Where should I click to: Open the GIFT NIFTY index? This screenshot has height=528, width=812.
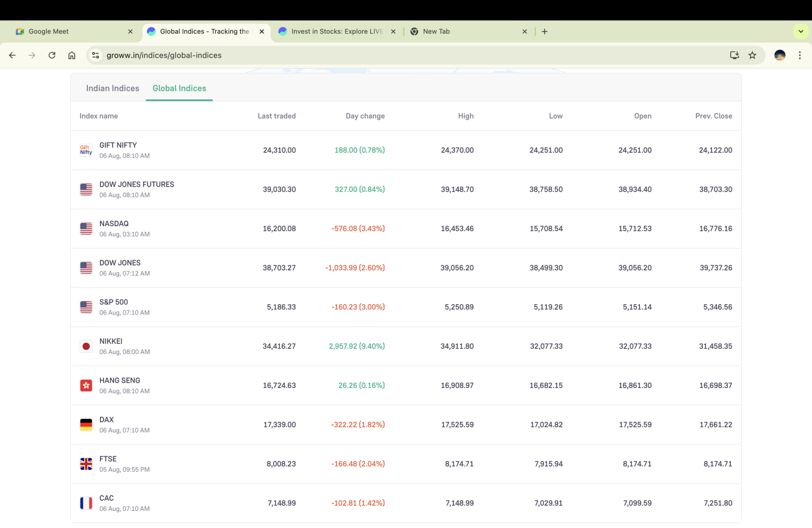tap(118, 145)
